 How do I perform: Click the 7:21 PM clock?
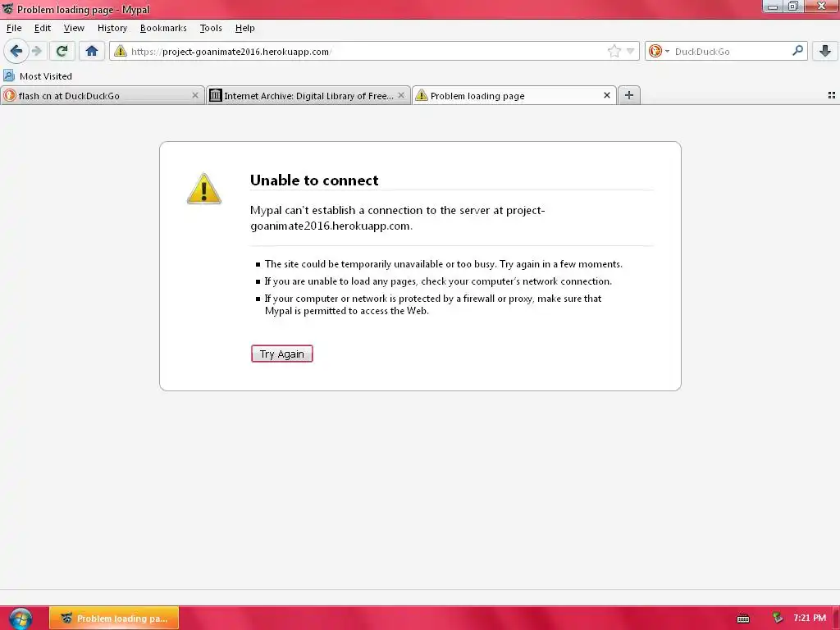coord(810,618)
